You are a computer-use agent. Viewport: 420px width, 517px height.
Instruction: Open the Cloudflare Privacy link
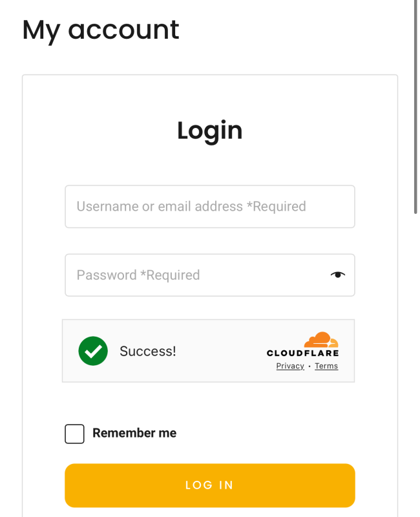click(x=290, y=366)
